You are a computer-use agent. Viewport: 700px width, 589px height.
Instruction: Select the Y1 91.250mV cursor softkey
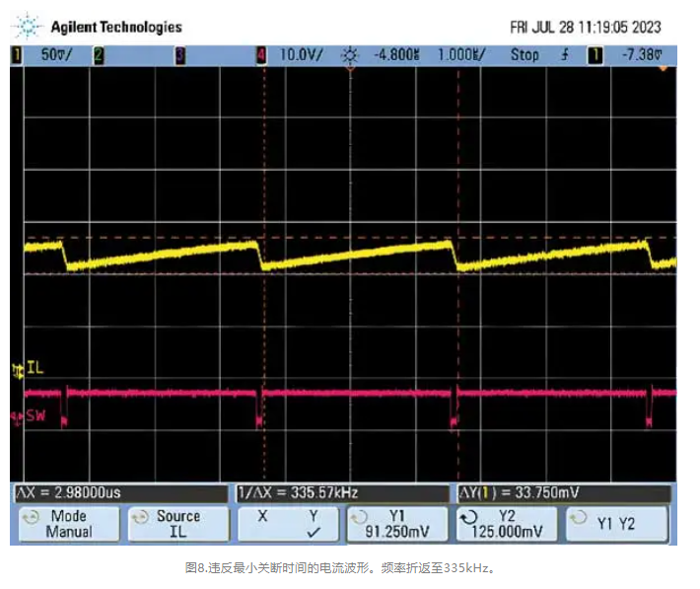coord(396,524)
